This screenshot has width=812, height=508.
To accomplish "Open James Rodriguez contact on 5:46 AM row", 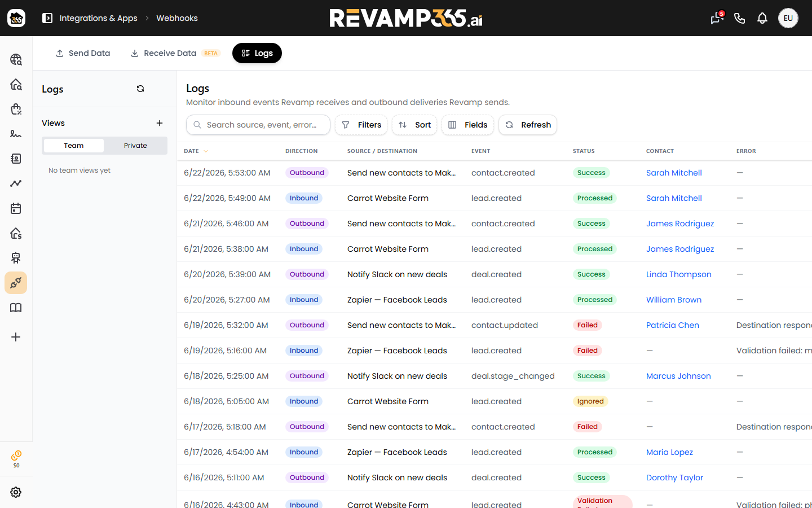I will 680,224.
